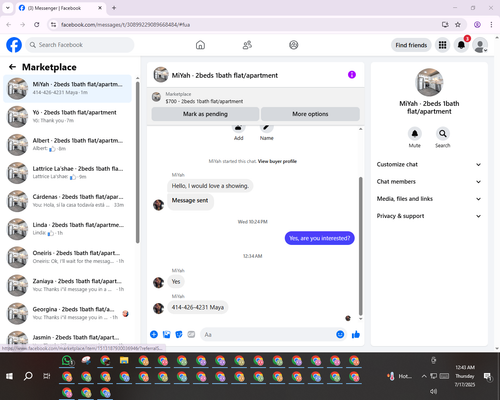Open Windows Start menu
Viewport: 500px width, 400px height.
click(x=9, y=376)
